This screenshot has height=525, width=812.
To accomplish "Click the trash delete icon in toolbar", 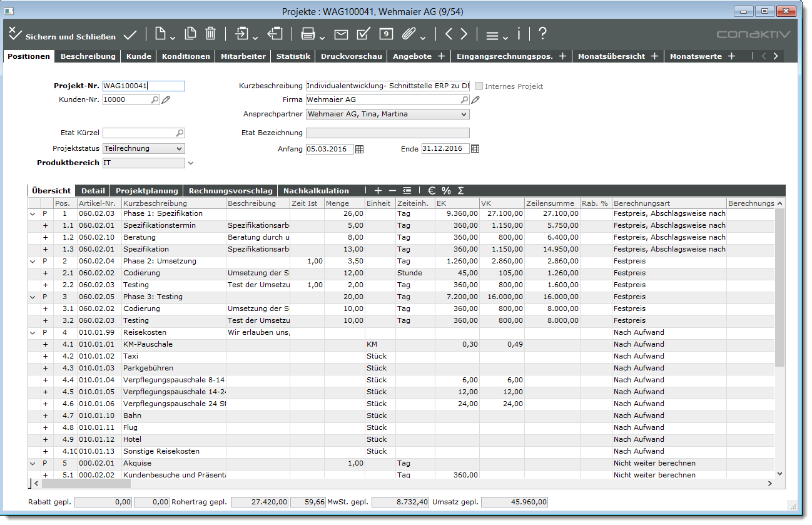I will (x=211, y=34).
